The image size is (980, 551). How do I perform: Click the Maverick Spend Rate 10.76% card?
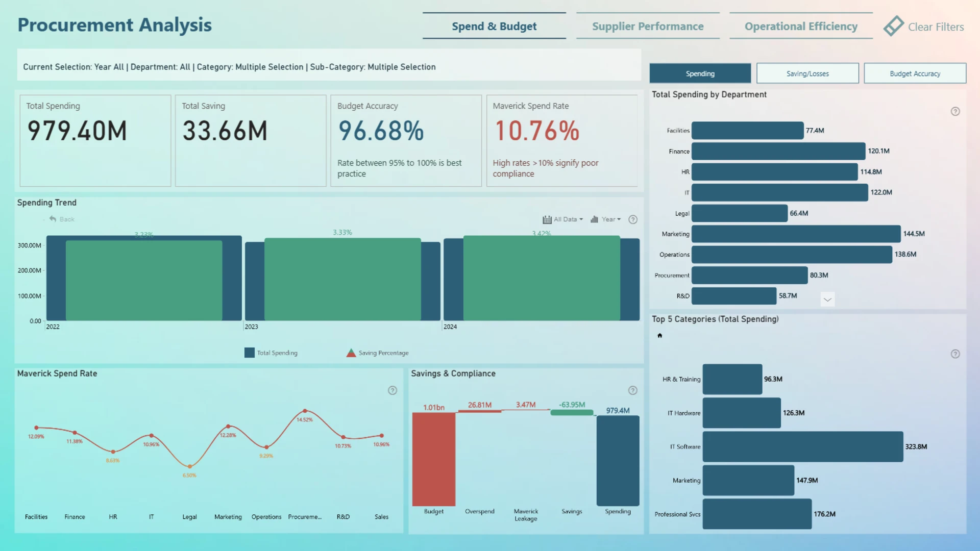click(562, 141)
